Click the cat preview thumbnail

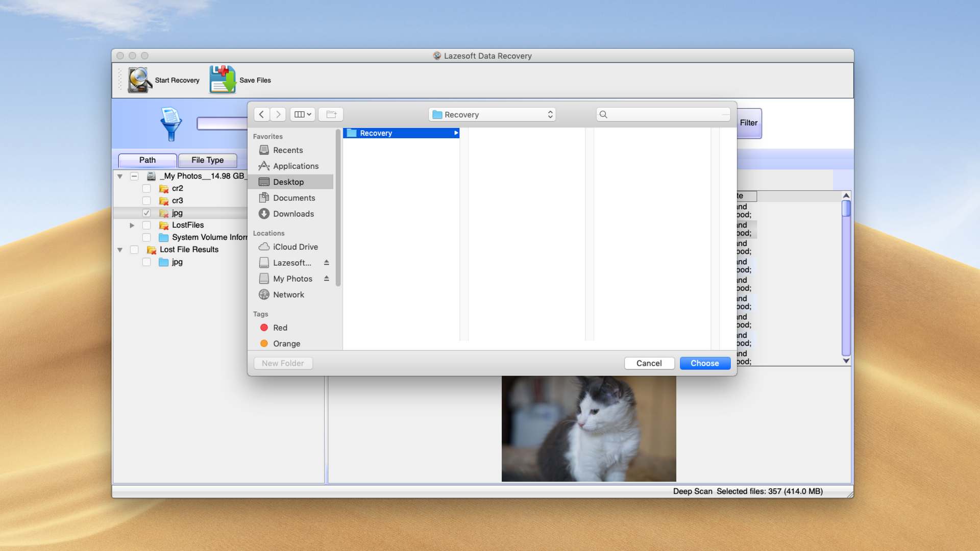coord(589,429)
